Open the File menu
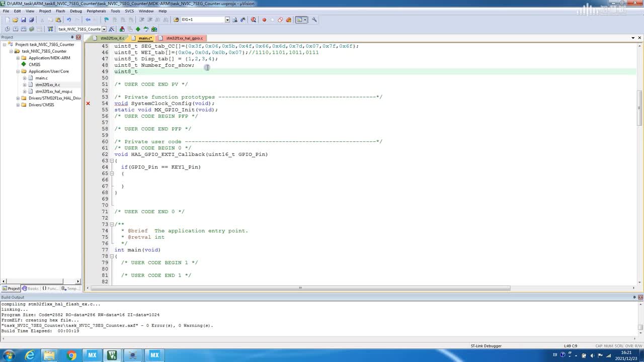 (x=6, y=11)
